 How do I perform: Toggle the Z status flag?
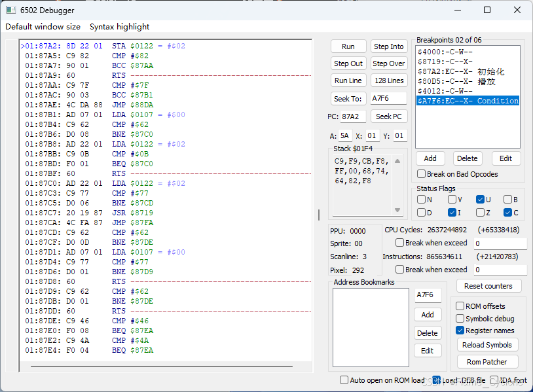coord(480,212)
